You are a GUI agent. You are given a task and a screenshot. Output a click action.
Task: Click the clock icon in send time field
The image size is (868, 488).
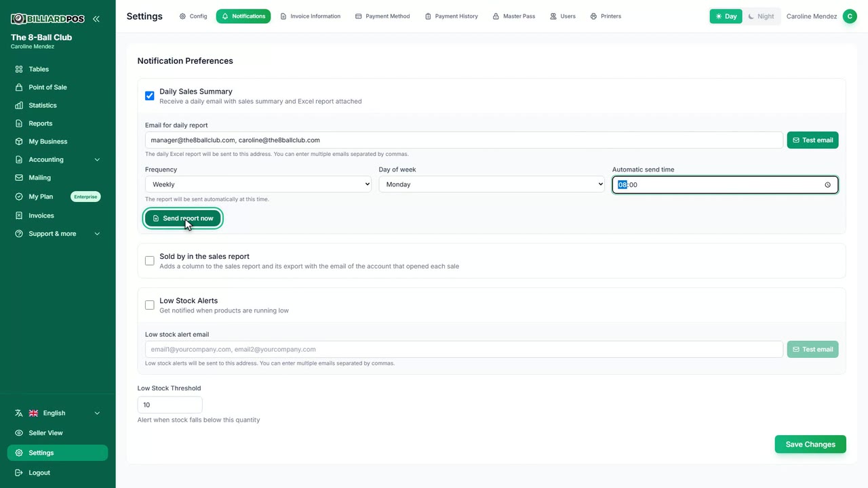click(x=828, y=185)
